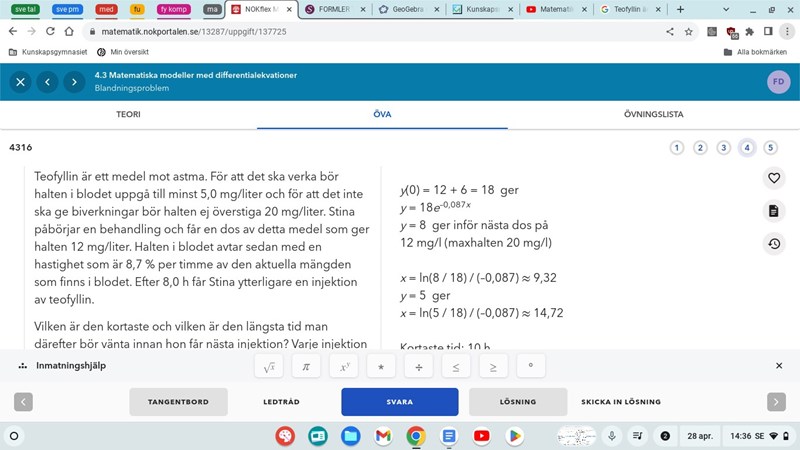This screenshot has height=450, width=800.
Task: Go to previous exercise with left chevron
Action: click(x=23, y=402)
